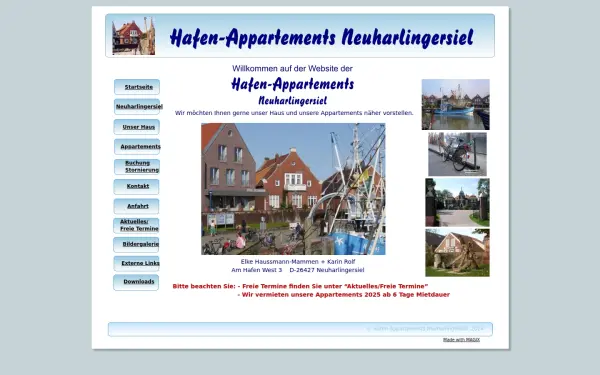Click 'Elke Haussmann-Mammen + Karin Rolf' text
Image resolution: width=600 pixels, height=375 pixels.
(x=298, y=262)
